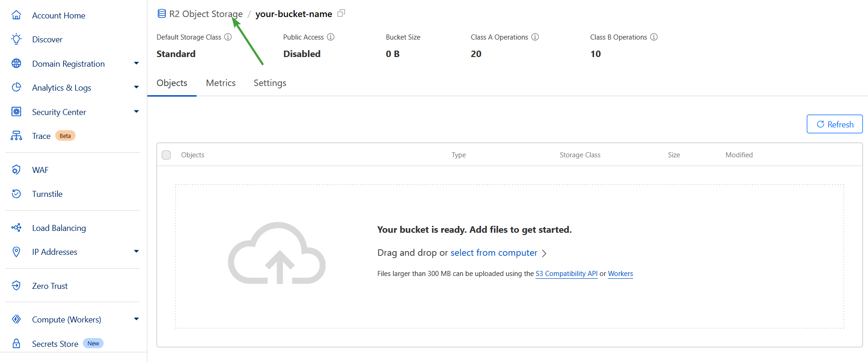Image resolution: width=868 pixels, height=362 pixels.
Task: Click the select from computer link
Action: (494, 253)
